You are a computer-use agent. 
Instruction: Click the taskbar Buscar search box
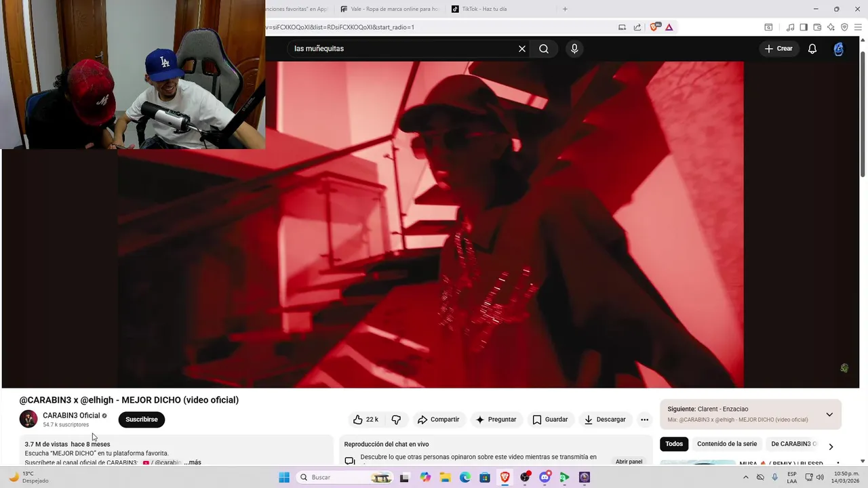[x=345, y=477]
